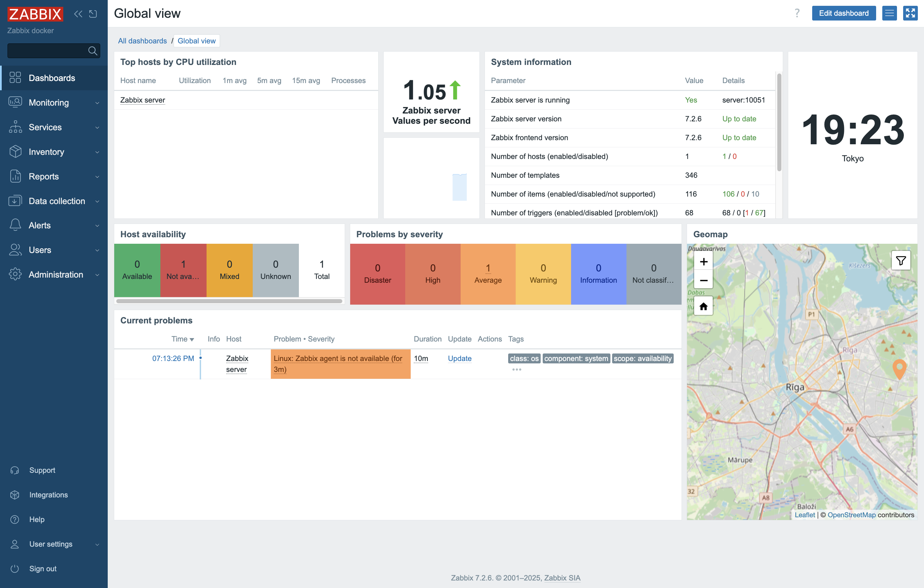Switch to Global view breadcrumb tab
Image resolution: width=924 pixels, height=588 pixels.
[197, 41]
